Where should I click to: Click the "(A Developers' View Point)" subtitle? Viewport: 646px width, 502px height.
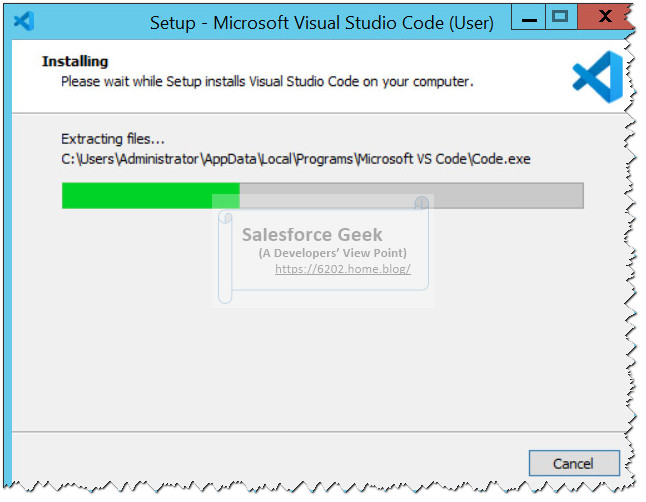[332, 253]
